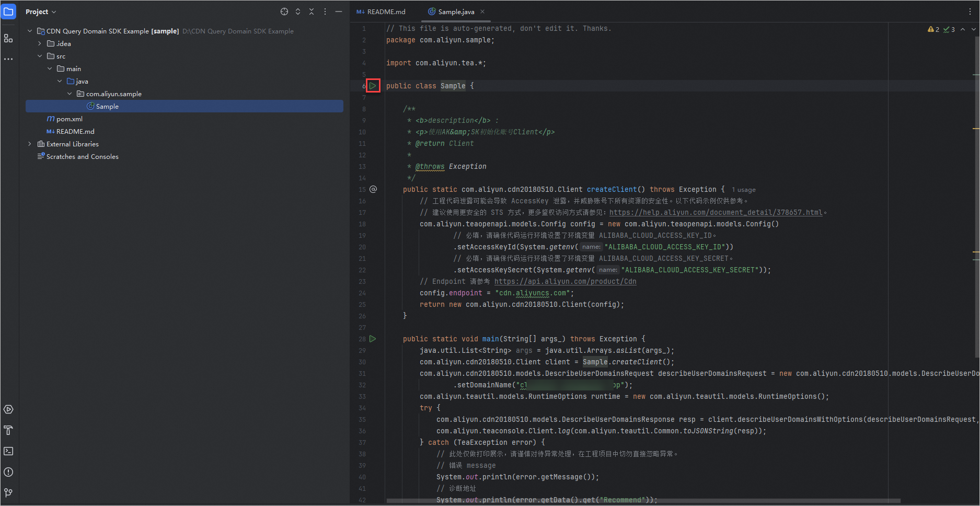Open Project panel options menu
The height and width of the screenshot is (506, 980).
(325, 11)
